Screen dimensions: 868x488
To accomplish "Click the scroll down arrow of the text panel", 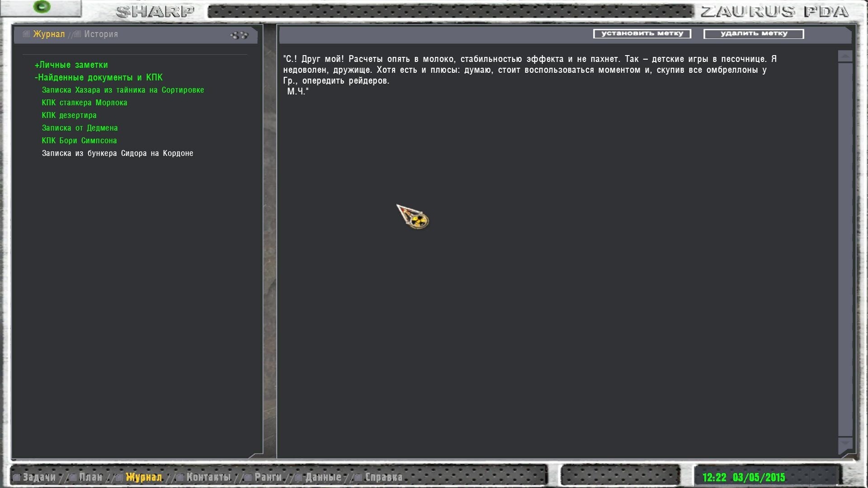I will pos(845,443).
